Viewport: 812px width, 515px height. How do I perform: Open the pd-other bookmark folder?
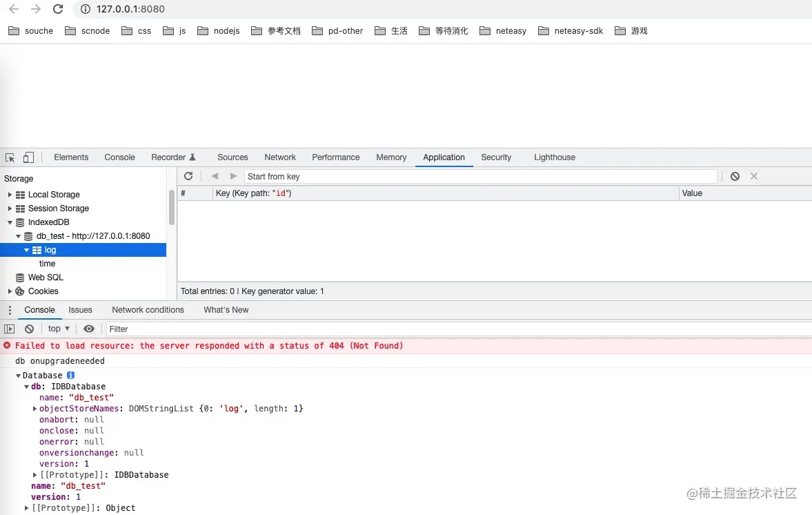point(337,31)
